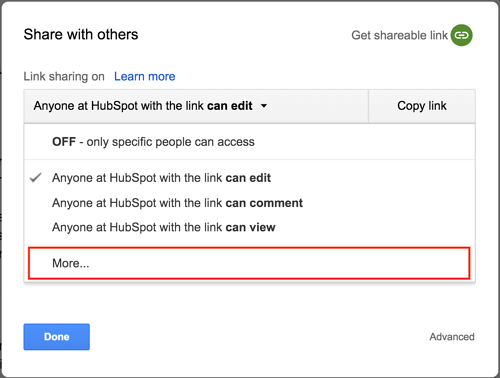500x378 pixels.
Task: Select 'OFF - only specific people can access'
Action: point(249,142)
